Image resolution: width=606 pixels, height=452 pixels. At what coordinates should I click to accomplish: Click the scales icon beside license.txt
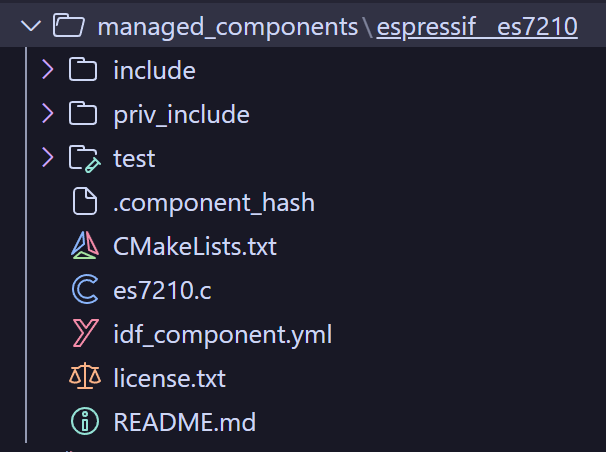[x=84, y=378]
